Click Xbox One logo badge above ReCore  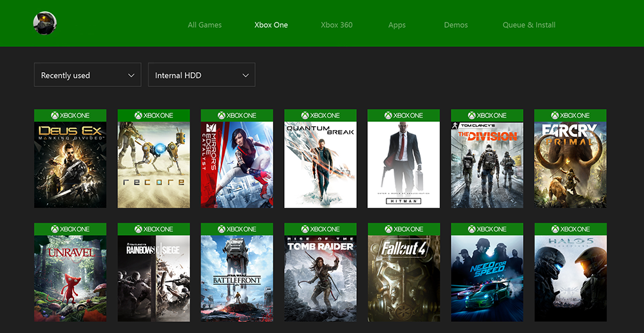[154, 115]
